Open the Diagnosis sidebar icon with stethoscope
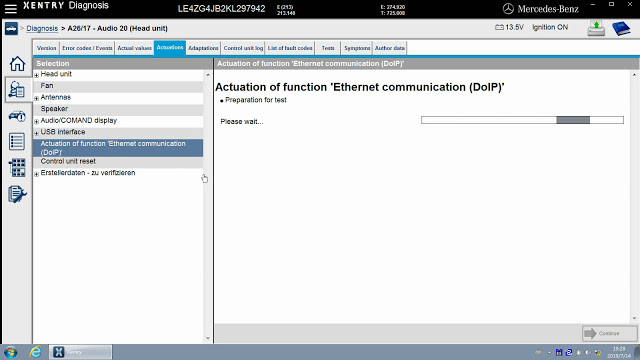The image size is (640, 360). click(x=17, y=89)
